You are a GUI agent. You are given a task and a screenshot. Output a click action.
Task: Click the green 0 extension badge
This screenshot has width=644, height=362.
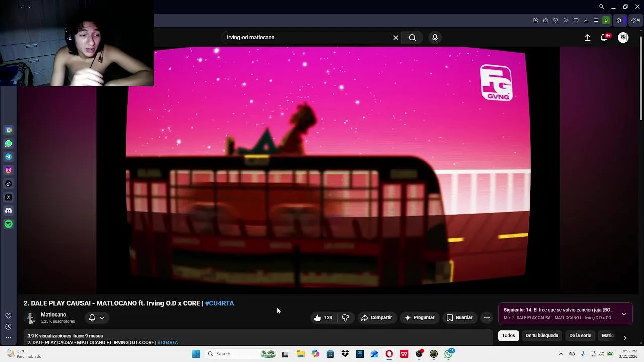point(606,20)
